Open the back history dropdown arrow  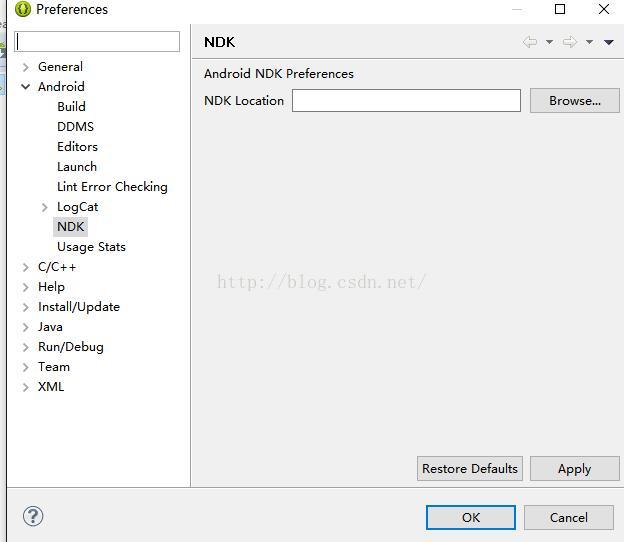tap(550, 42)
